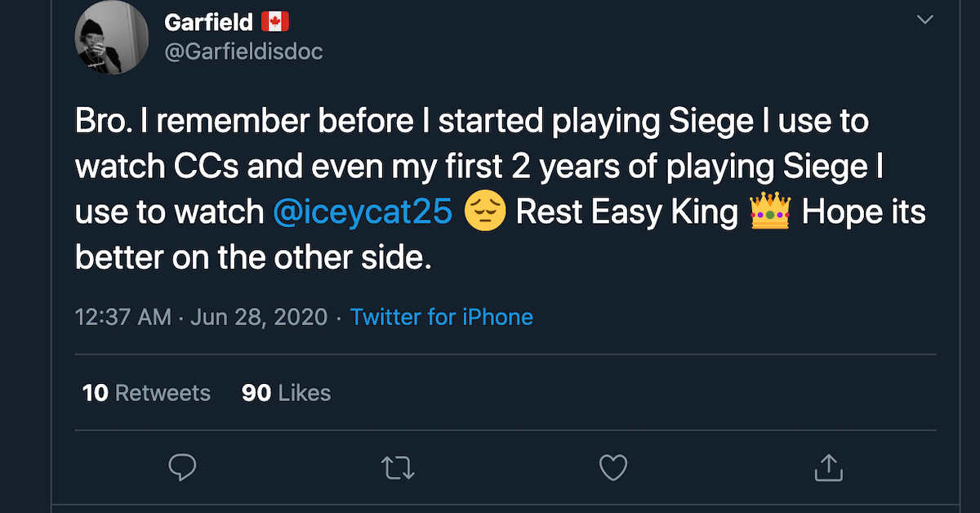Open the @iceycat25 mention link

362,211
